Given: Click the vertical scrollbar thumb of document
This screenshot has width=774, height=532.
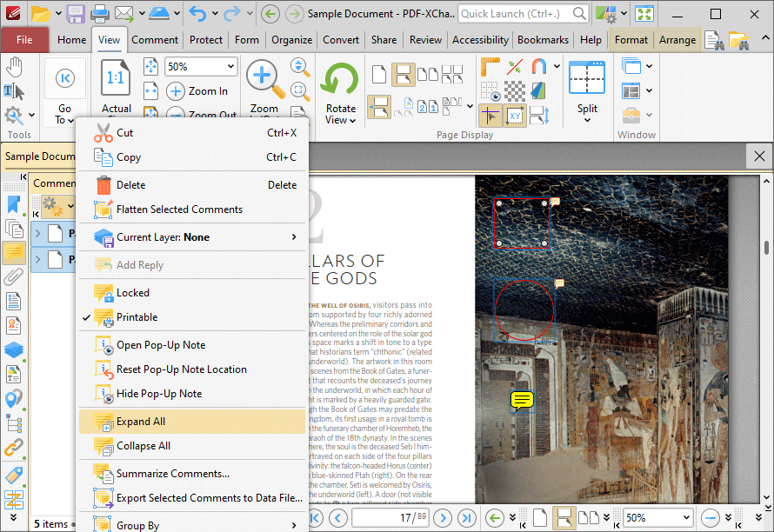Looking at the screenshot, I should [766, 247].
